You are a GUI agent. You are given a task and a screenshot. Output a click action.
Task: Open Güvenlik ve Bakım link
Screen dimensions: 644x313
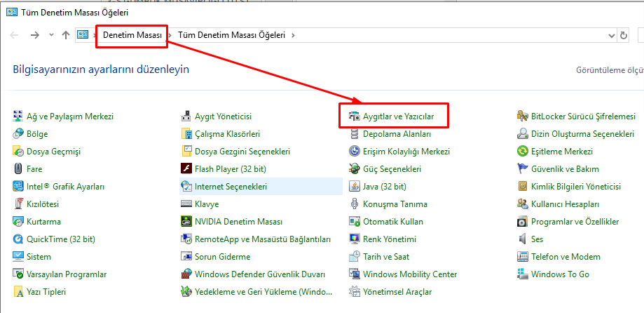565,169
